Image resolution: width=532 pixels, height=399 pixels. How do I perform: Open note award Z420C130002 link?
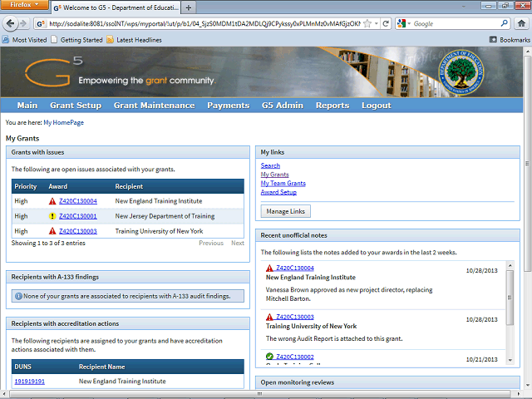point(295,357)
